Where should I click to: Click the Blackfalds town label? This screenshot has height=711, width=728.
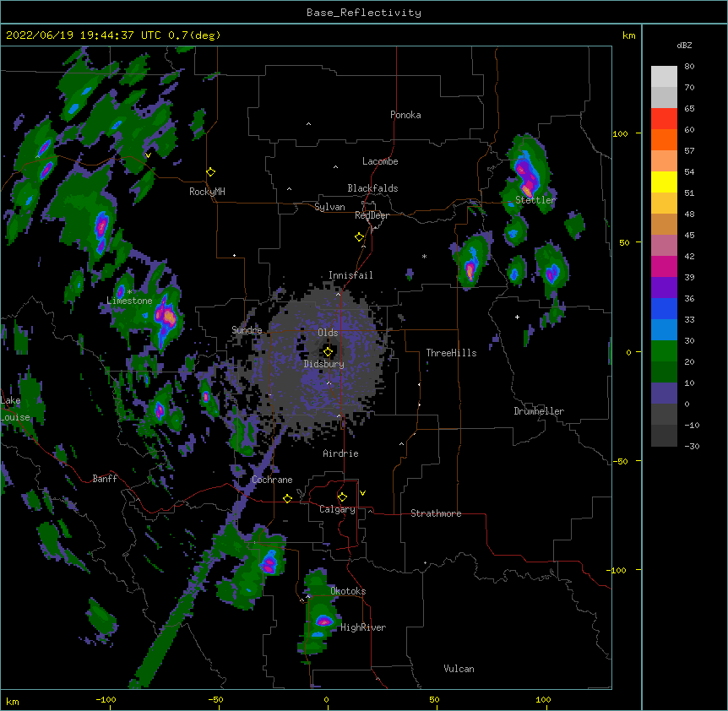[x=372, y=188]
